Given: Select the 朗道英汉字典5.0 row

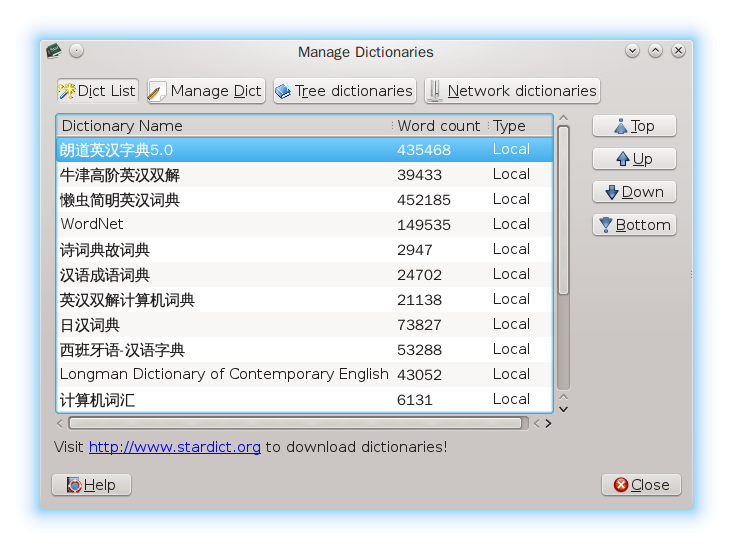Looking at the screenshot, I should 304,150.
